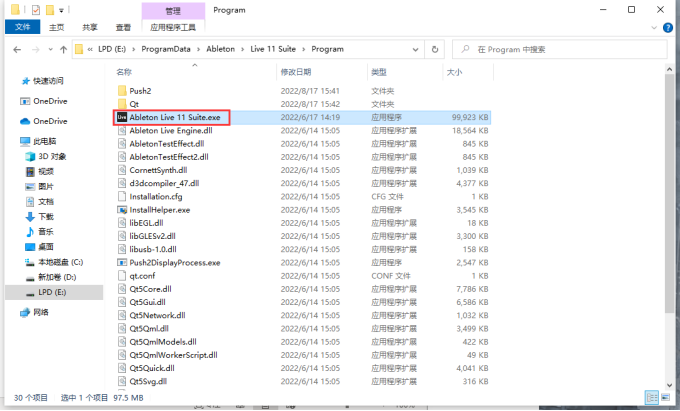680x411 pixels.
Task: Click the 管理 contextual tab
Action: pos(173,11)
